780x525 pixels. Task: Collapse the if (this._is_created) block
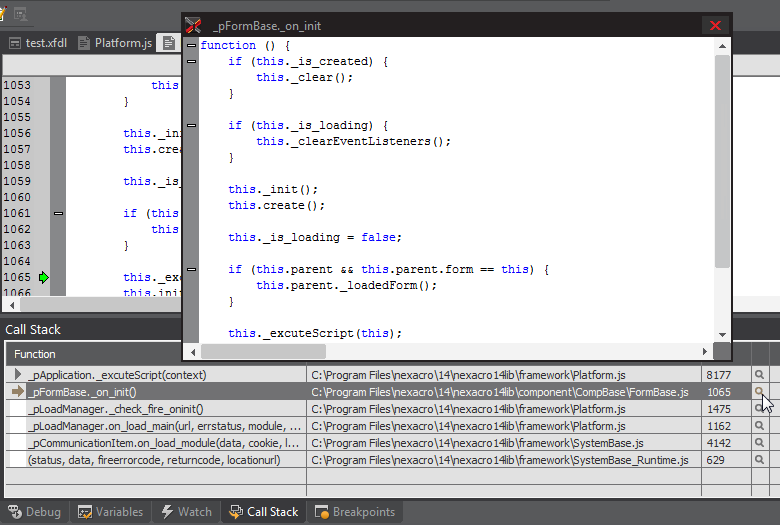pyautogui.click(x=191, y=62)
